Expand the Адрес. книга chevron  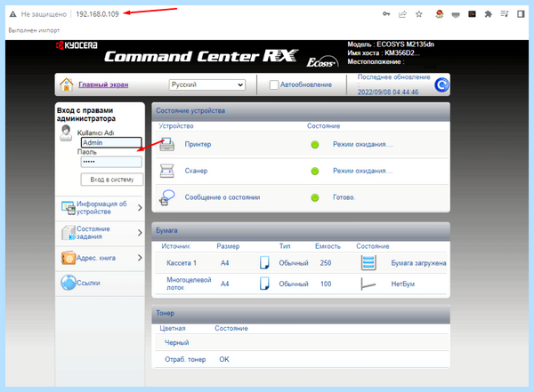coord(140,258)
